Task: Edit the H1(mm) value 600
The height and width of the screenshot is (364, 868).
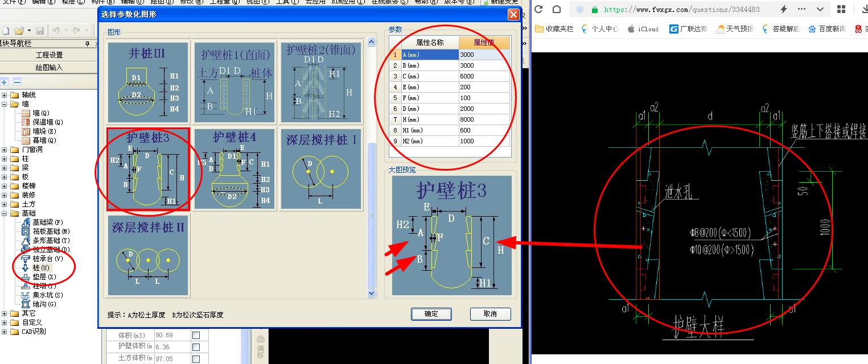Action: coord(484,130)
